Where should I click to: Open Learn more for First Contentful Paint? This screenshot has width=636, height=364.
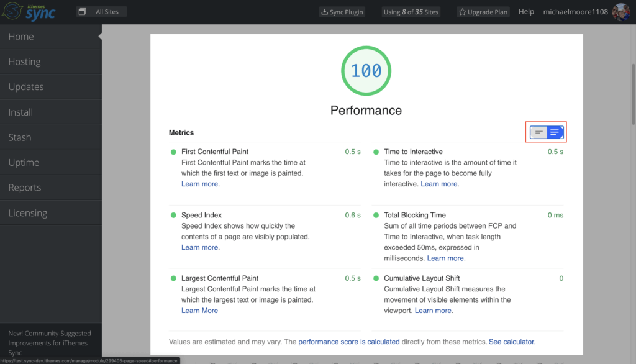(201, 184)
